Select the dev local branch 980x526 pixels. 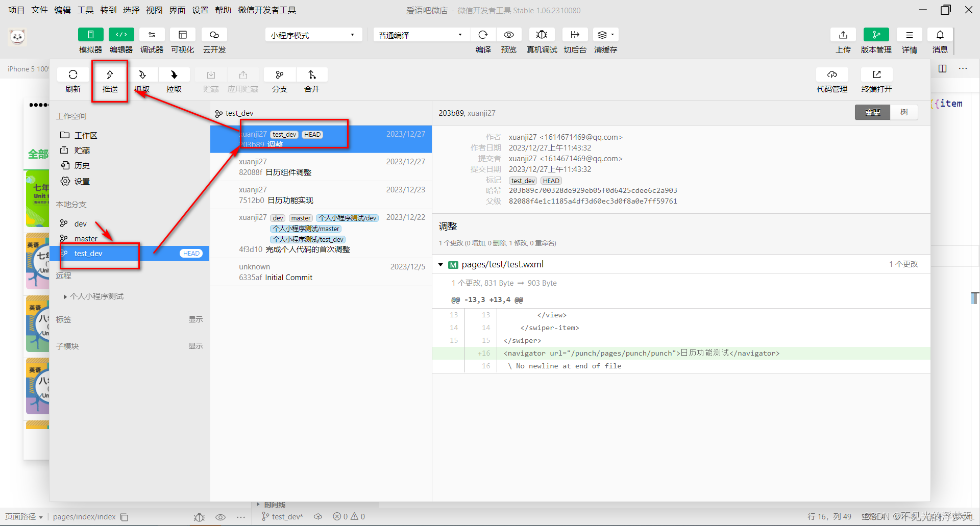click(130, 223)
